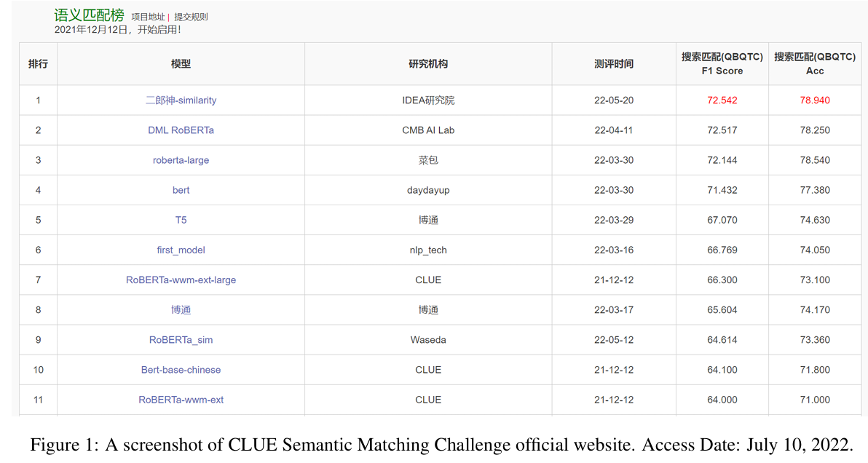Open the RoBERTa_sim model link

coord(181,340)
